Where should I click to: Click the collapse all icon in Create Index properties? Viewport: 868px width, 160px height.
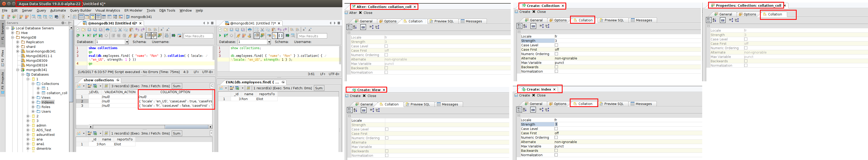click(x=547, y=110)
